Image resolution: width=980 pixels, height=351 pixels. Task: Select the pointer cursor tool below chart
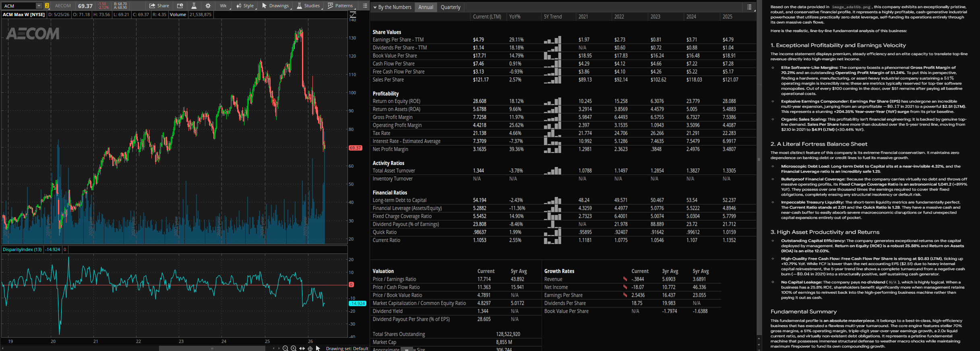[318, 348]
